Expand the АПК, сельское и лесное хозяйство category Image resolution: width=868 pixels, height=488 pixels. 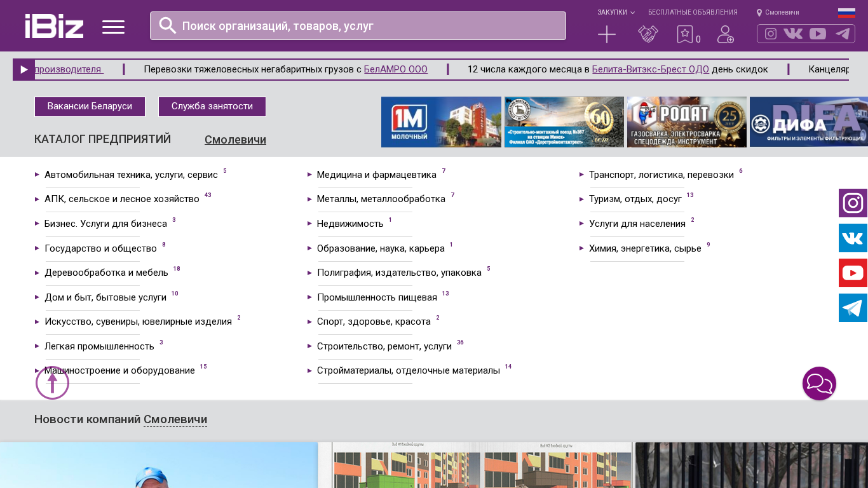coord(121,199)
